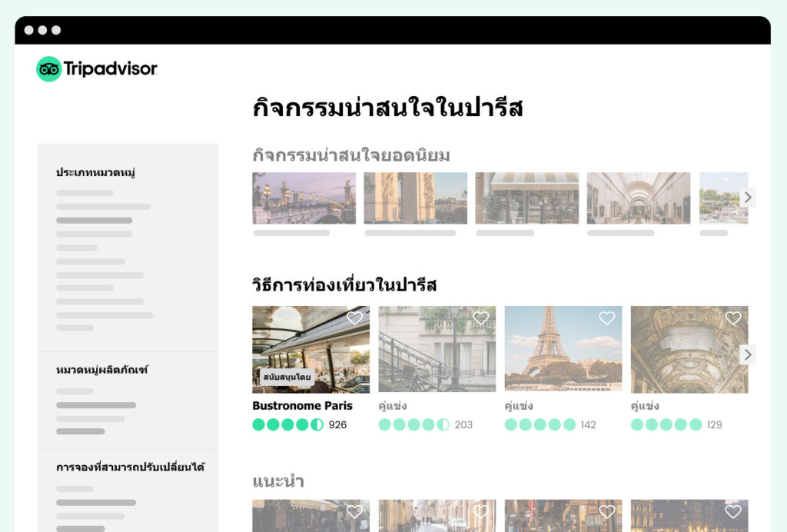
Task: Click the Tripadvisor owl logo
Action: pos(48,68)
